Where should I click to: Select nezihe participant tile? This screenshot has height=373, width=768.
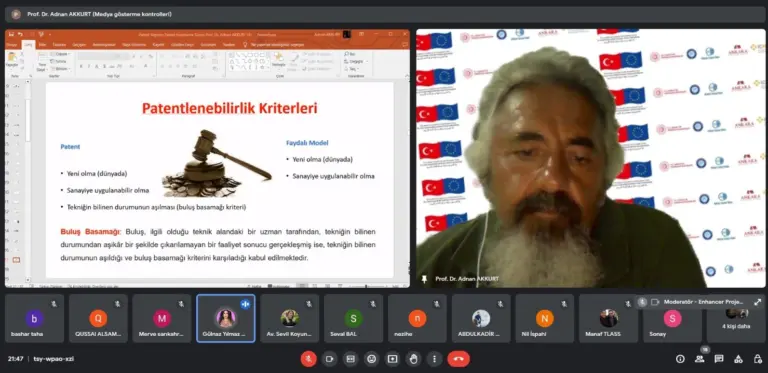[x=417, y=318]
